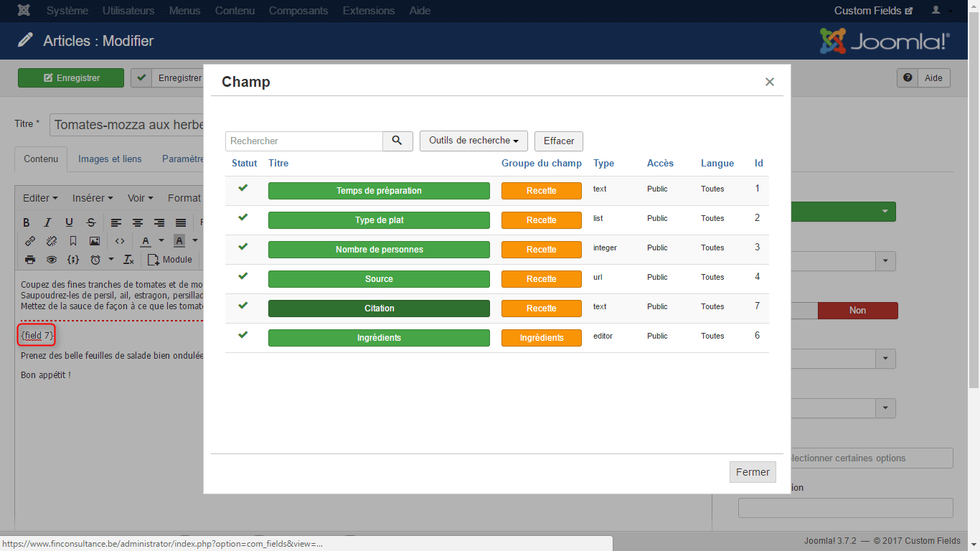
Task: Select the Non toggle option
Action: (x=857, y=311)
